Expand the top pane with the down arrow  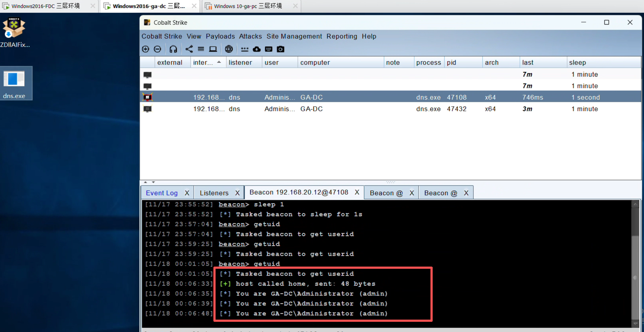tap(153, 182)
